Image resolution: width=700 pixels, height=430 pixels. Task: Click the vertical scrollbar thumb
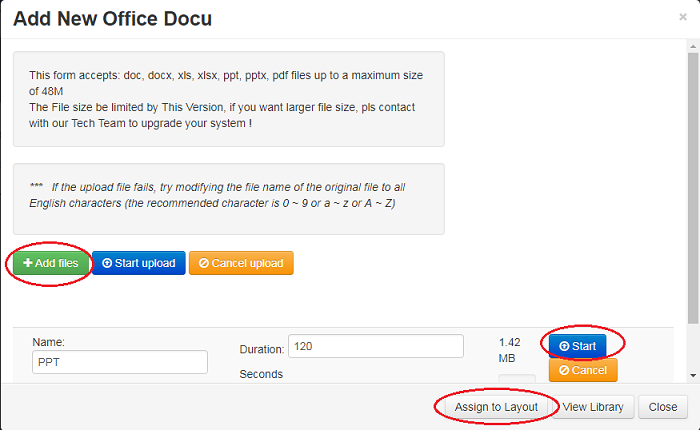pos(694,180)
